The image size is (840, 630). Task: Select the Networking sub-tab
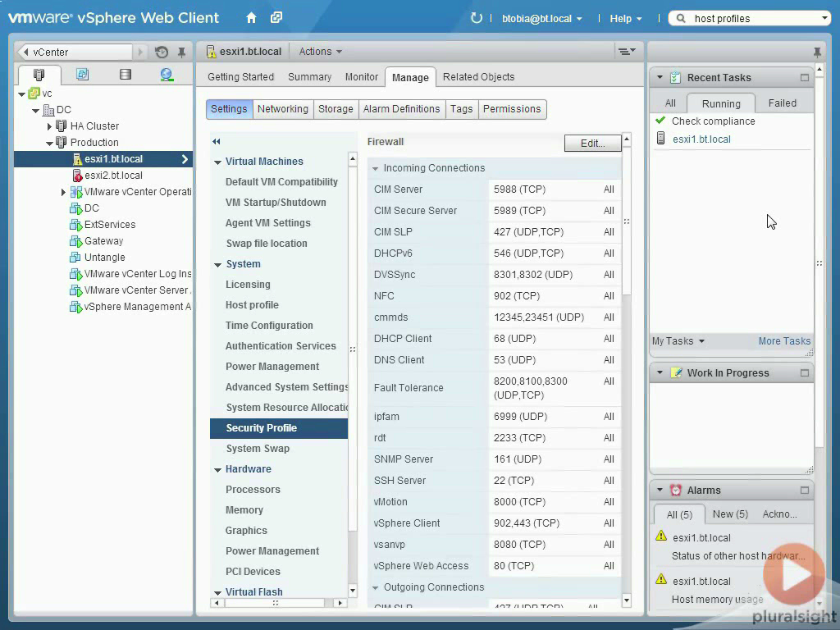point(283,109)
